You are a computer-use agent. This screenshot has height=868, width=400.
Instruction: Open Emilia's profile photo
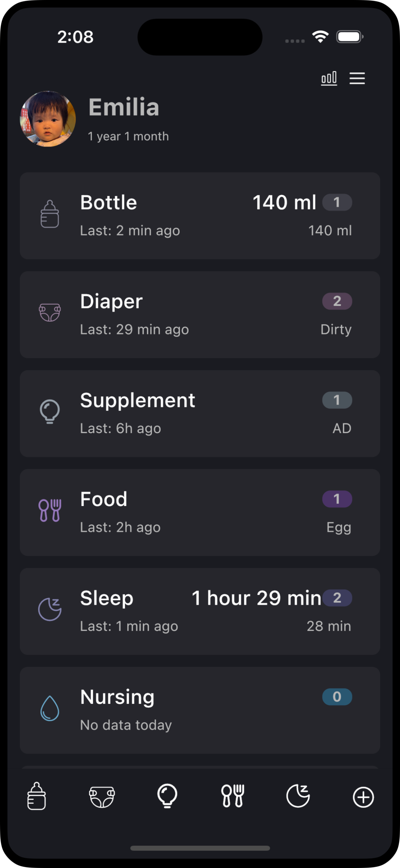[x=48, y=119]
